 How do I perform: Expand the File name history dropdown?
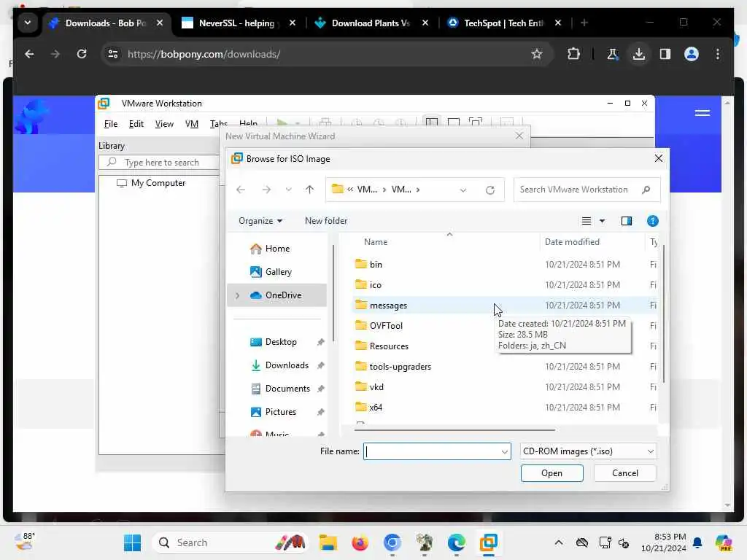pyautogui.click(x=505, y=451)
